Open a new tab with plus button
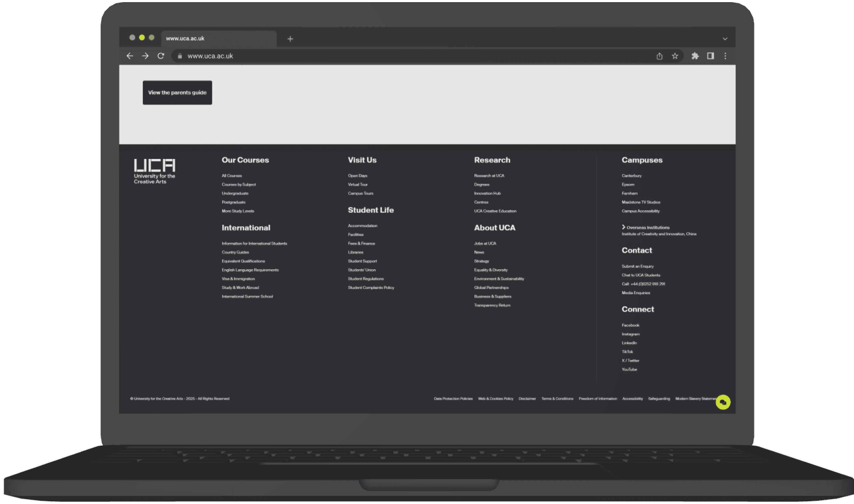 click(290, 39)
